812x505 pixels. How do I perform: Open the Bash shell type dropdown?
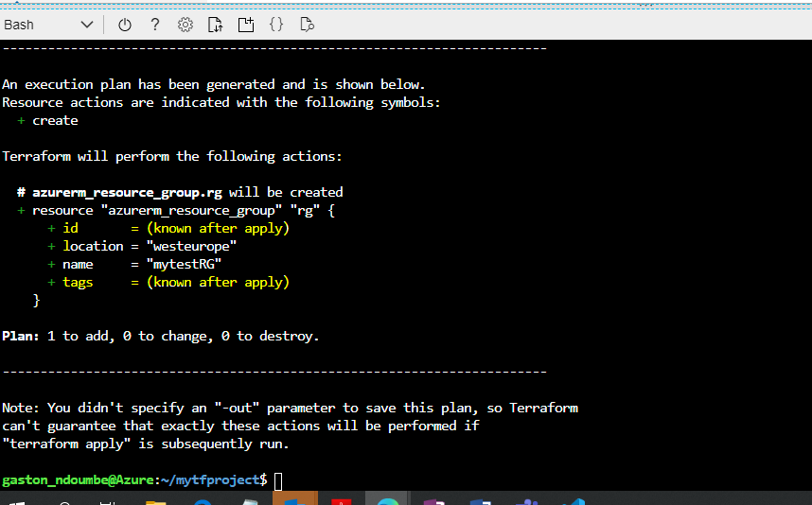(x=48, y=25)
